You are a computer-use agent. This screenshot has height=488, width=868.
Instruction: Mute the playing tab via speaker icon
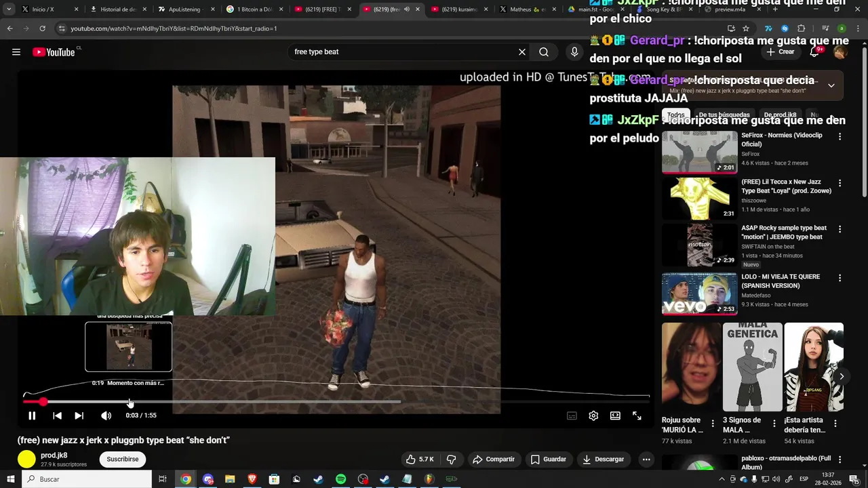click(x=407, y=9)
